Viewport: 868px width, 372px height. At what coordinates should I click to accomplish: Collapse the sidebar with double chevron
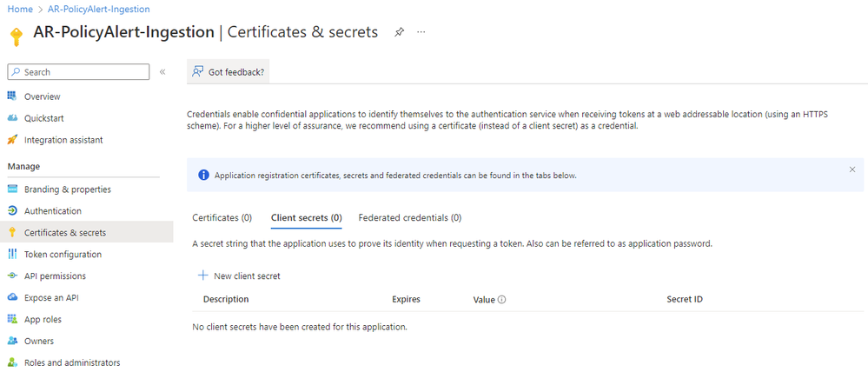tap(162, 72)
